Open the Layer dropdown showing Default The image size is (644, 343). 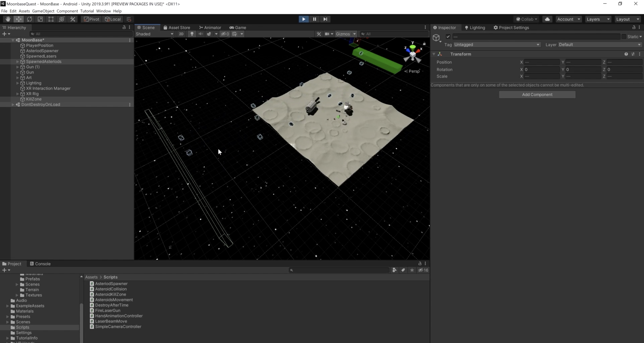pos(600,45)
